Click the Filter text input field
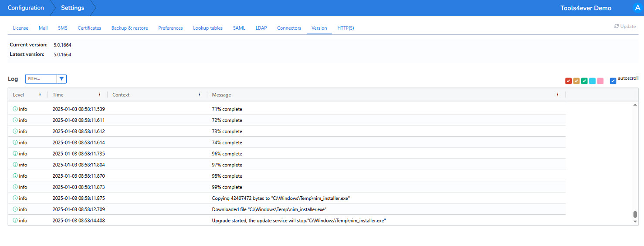Viewport: 644px width, 246px height. pos(41,79)
